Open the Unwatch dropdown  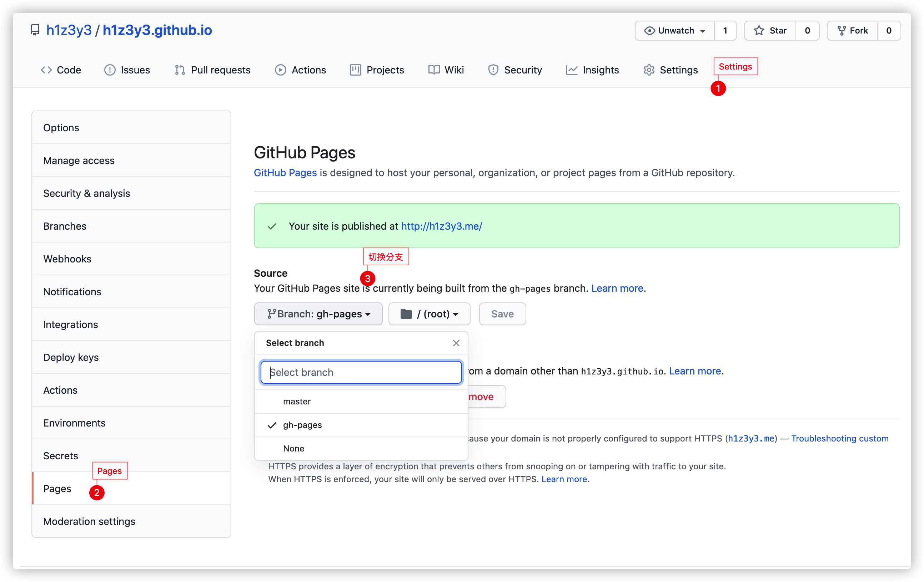click(675, 31)
